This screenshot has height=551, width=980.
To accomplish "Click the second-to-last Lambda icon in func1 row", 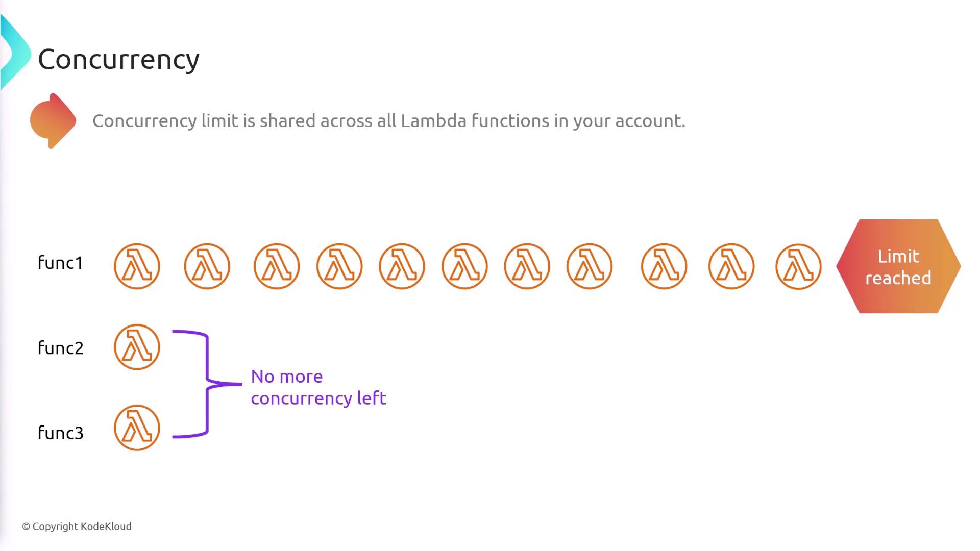I will (x=731, y=266).
